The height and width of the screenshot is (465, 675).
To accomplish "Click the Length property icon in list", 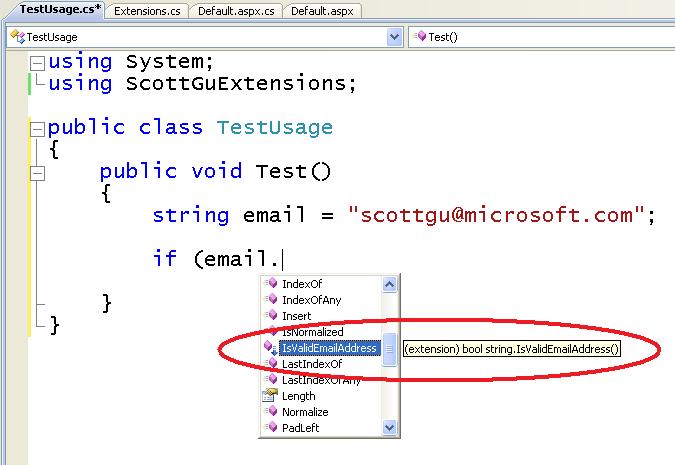I will click(269, 396).
